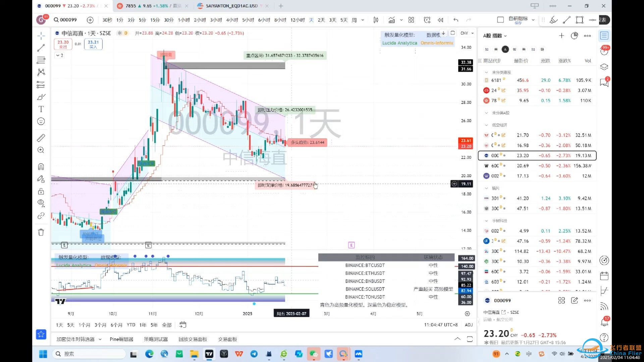Create an alert with clock icon
The width and height of the screenshot is (644, 362).
(x=427, y=20)
